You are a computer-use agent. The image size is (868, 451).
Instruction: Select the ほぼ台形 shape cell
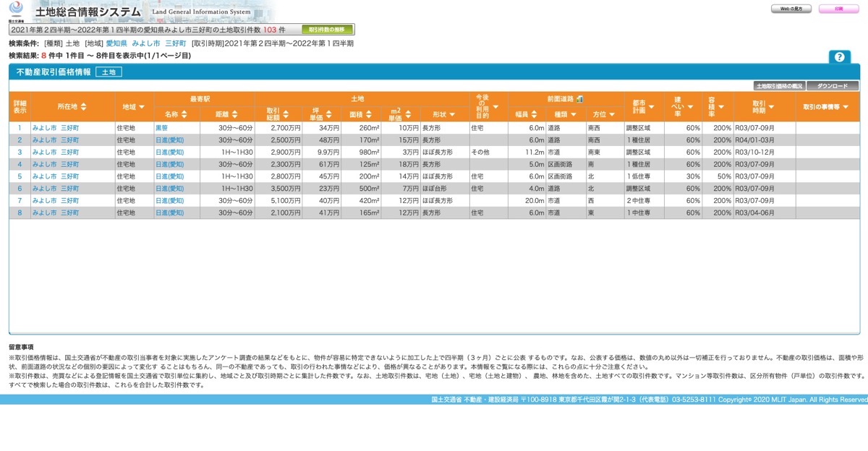pyautogui.click(x=444, y=189)
